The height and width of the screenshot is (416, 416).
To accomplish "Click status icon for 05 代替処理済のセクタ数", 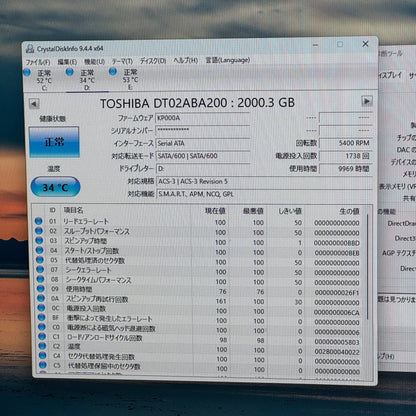I will point(40,260).
